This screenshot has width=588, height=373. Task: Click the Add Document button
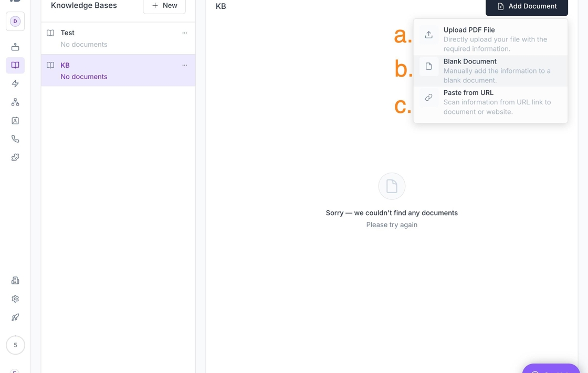click(x=527, y=6)
